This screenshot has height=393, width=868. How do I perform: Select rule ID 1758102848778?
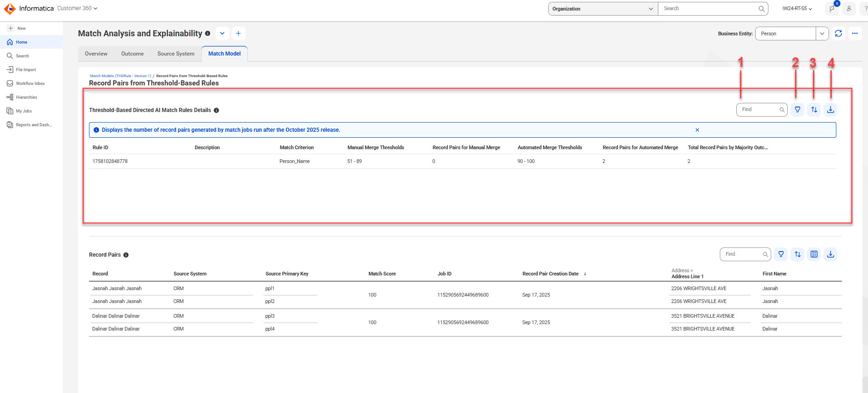pos(110,161)
